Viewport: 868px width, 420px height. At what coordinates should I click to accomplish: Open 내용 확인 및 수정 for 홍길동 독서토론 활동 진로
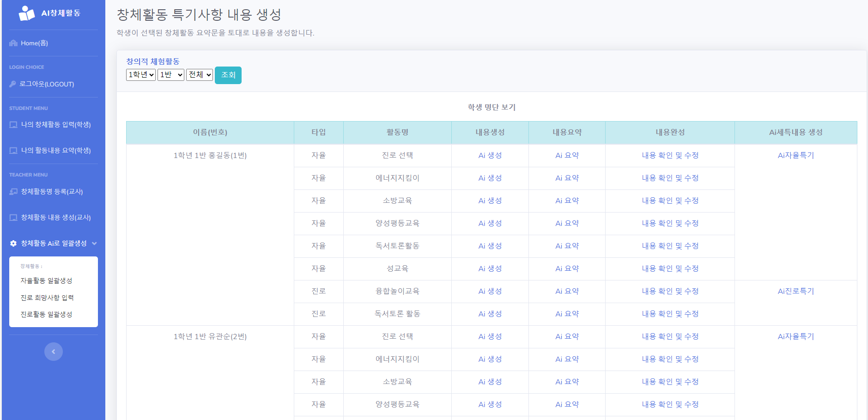pyautogui.click(x=670, y=314)
